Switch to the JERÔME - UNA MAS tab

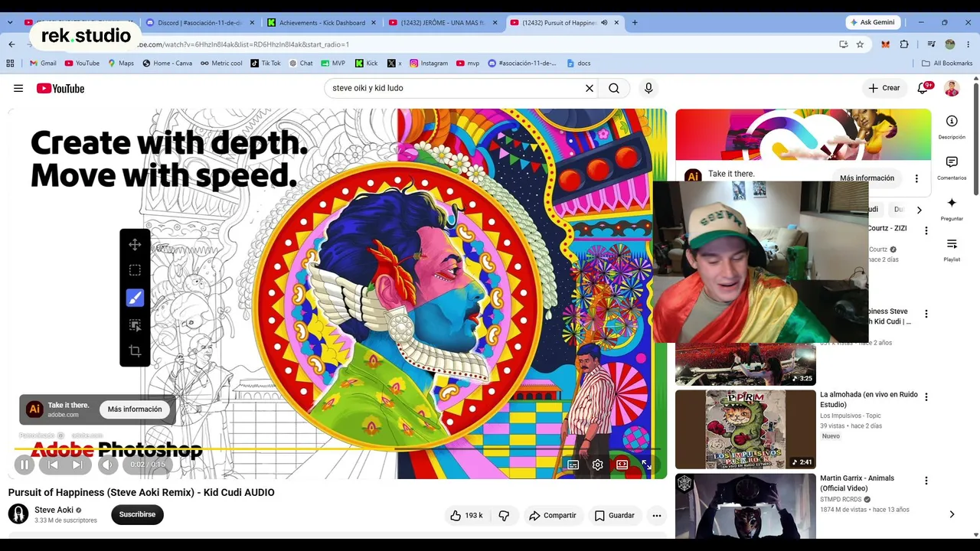pyautogui.click(x=443, y=23)
